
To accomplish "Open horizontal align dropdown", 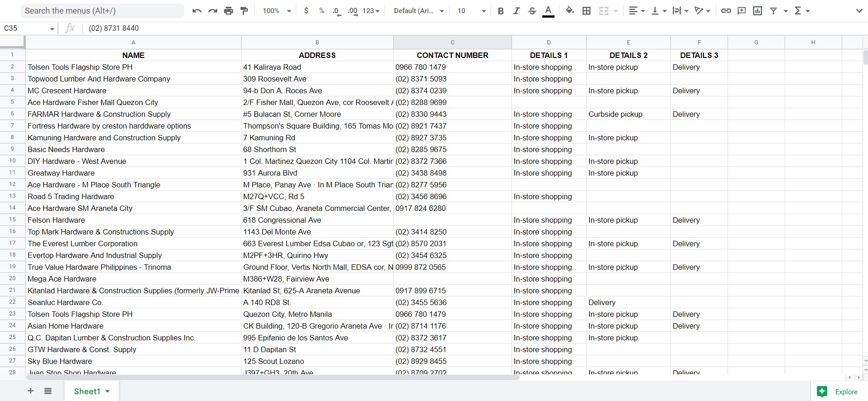I will tap(637, 11).
